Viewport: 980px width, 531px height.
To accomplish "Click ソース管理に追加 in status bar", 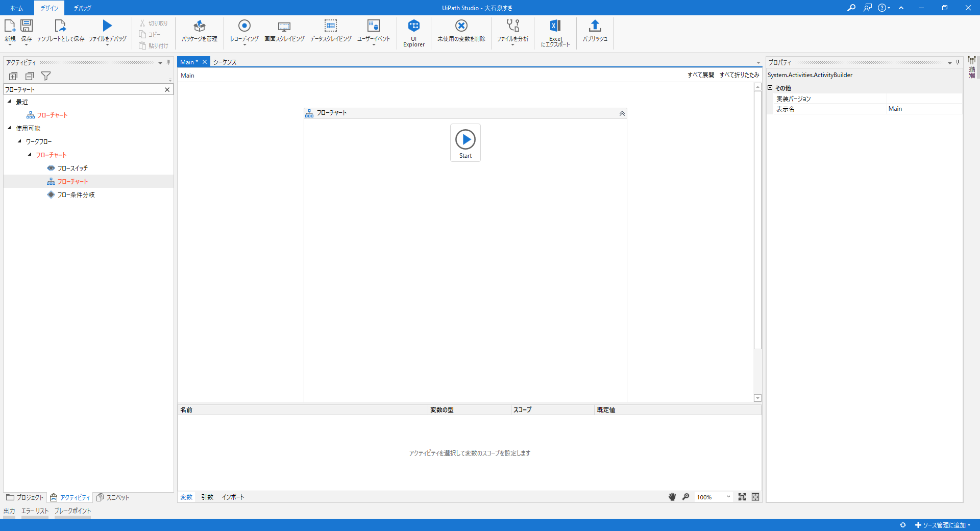I will (x=942, y=525).
